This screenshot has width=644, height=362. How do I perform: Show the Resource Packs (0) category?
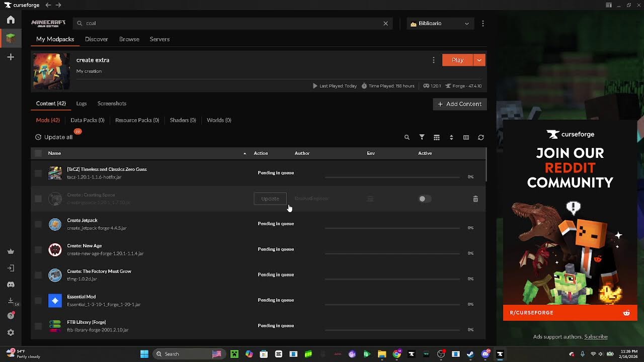point(137,120)
